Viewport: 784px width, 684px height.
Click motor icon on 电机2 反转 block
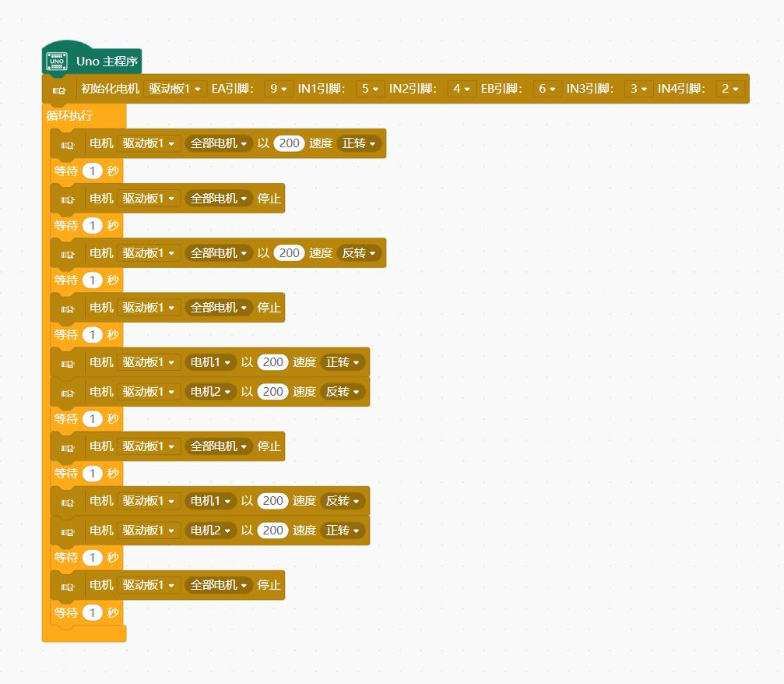point(68,393)
